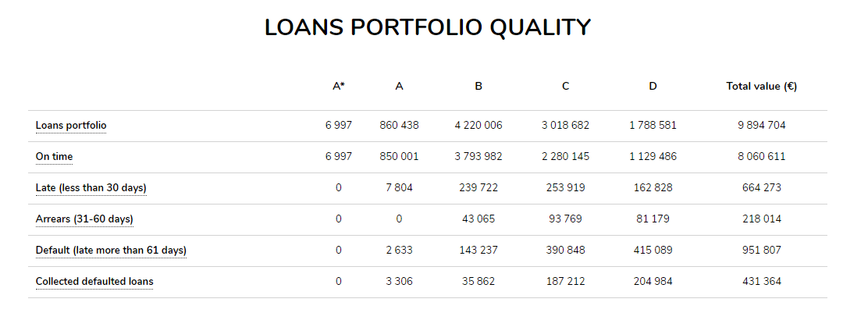Image resolution: width=868 pixels, height=313 pixels.
Task: Click the A* column header
Action: pos(339,87)
